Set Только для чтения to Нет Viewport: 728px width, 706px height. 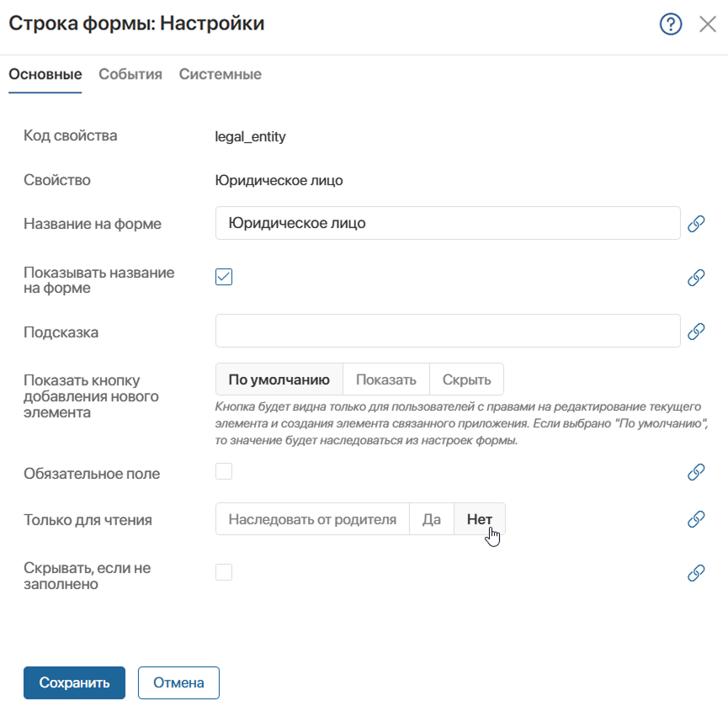[480, 519]
